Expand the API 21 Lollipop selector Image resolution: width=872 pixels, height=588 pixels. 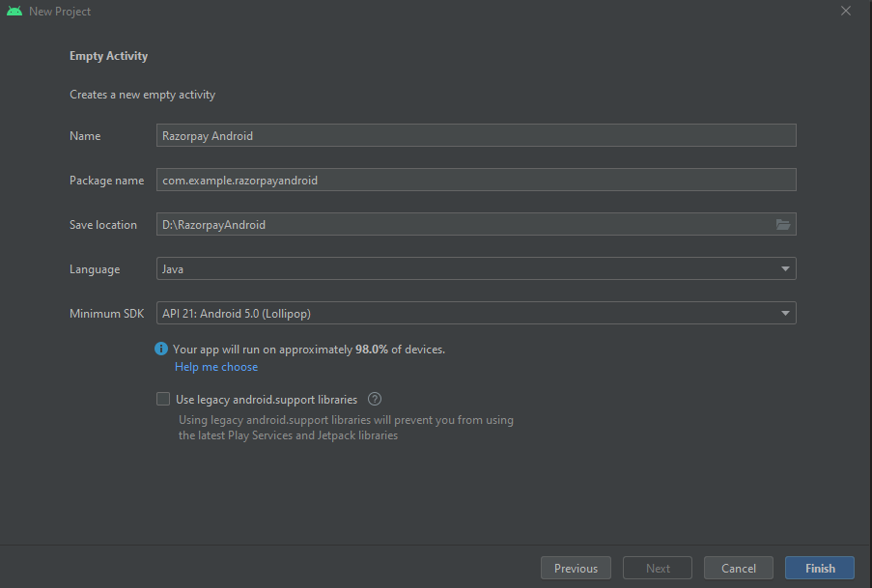point(476,313)
